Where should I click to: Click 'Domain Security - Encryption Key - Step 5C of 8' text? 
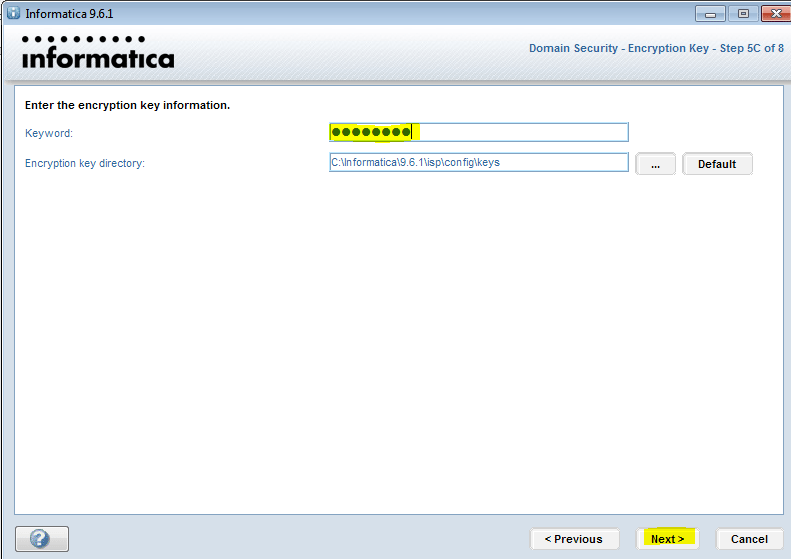point(656,48)
